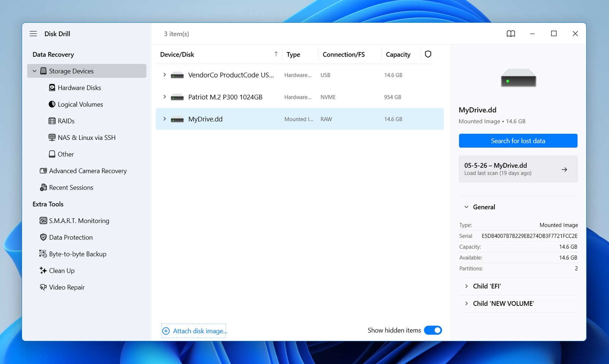Click the Search for lost data button
The image size is (609, 364).
click(518, 141)
